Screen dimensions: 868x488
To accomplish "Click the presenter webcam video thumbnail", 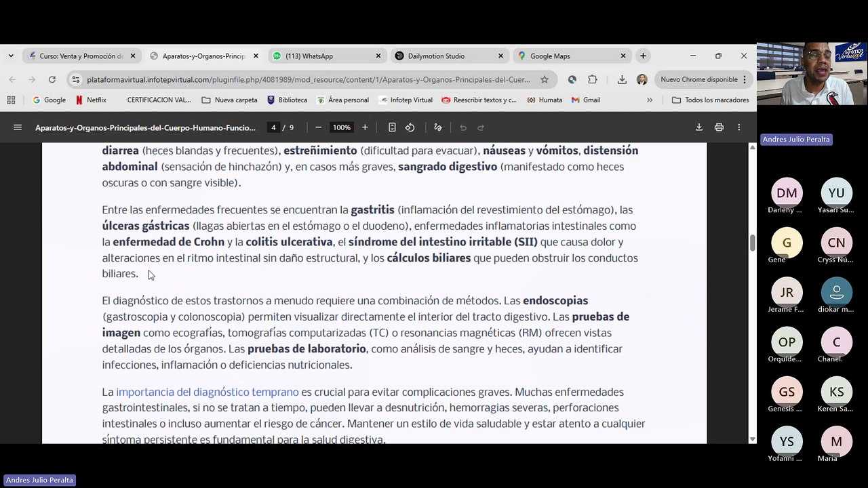I will point(812,73).
